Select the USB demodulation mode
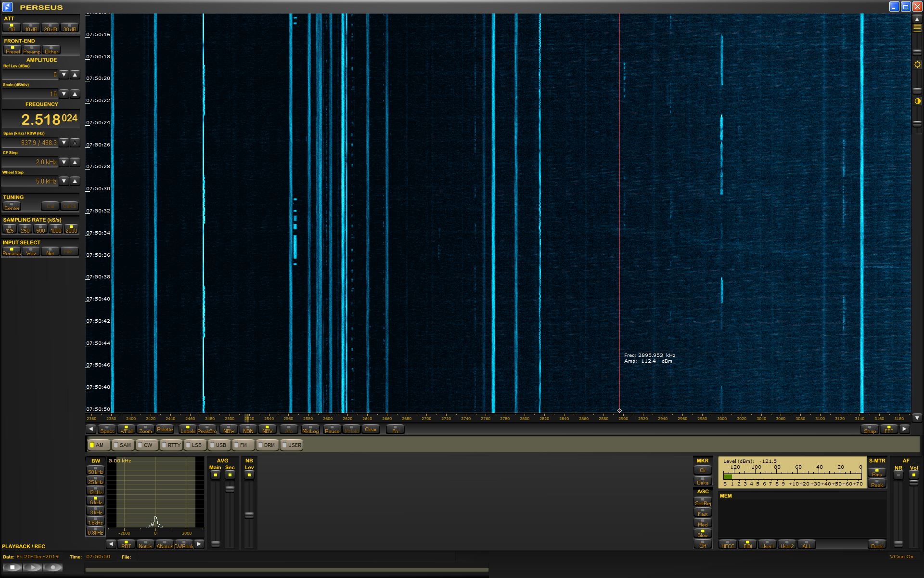The image size is (924, 578). tap(218, 445)
